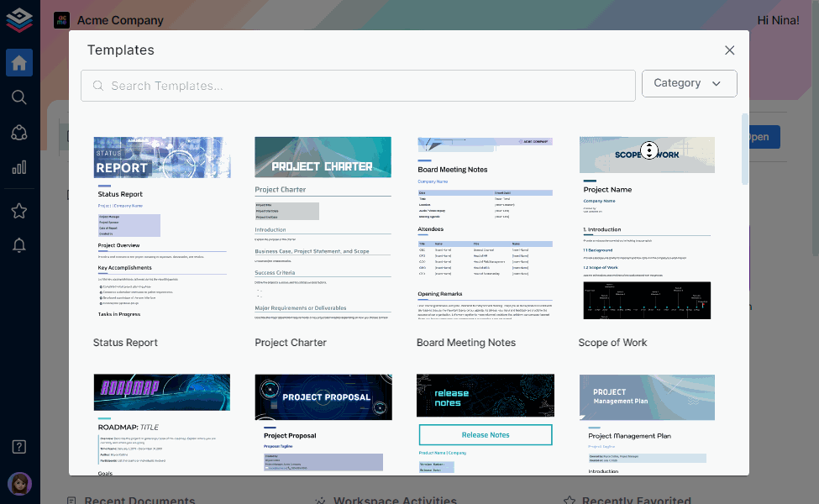This screenshot has width=819, height=504.
Task: Open the Teams collaboration icon in sidebar
Action: (x=18, y=132)
